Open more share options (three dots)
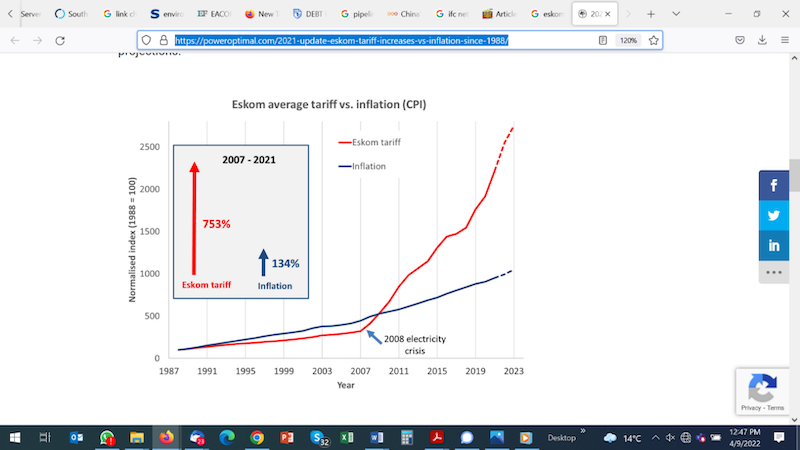800x450 pixels. (773, 272)
